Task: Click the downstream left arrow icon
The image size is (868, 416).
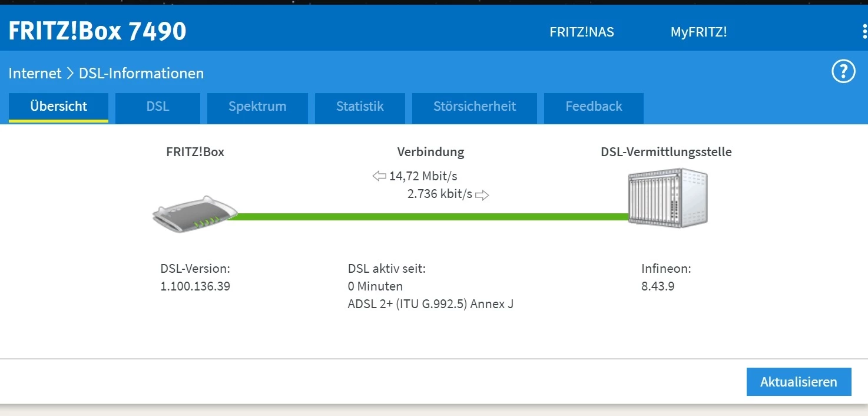Action: click(379, 176)
